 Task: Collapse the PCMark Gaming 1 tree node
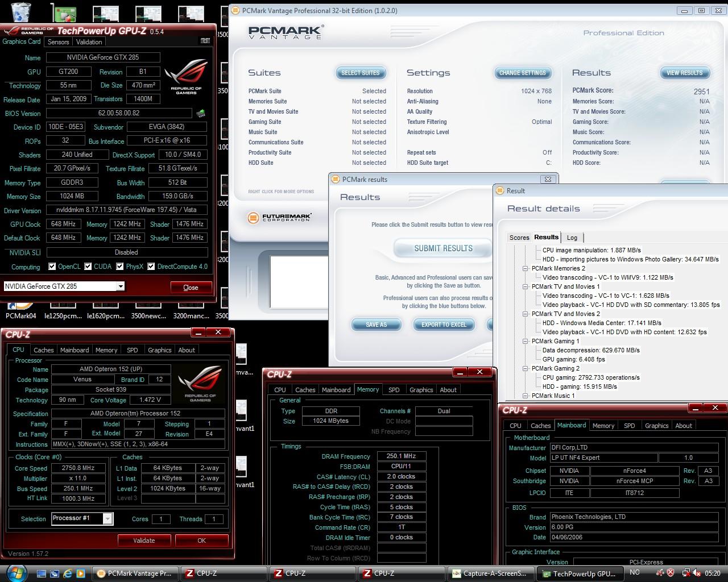526,341
